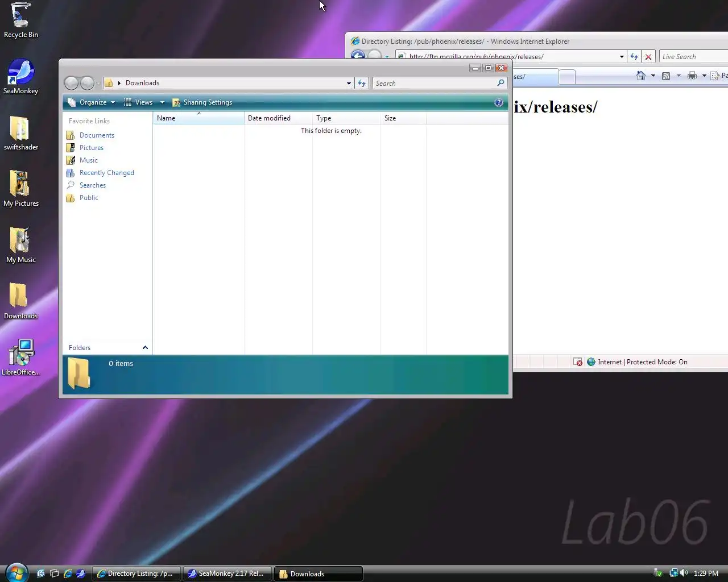
Task: Open the Views dropdown arrow
Action: (x=162, y=102)
